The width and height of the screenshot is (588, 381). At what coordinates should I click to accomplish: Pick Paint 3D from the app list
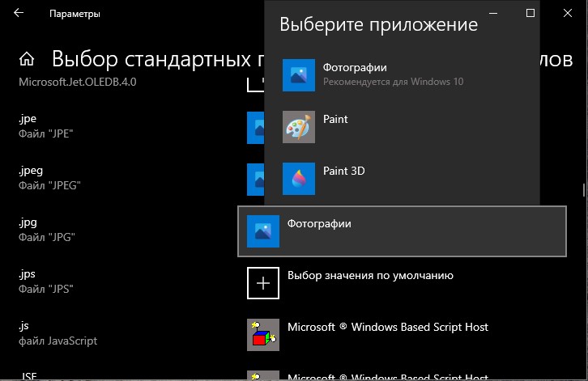pyautogui.click(x=402, y=178)
